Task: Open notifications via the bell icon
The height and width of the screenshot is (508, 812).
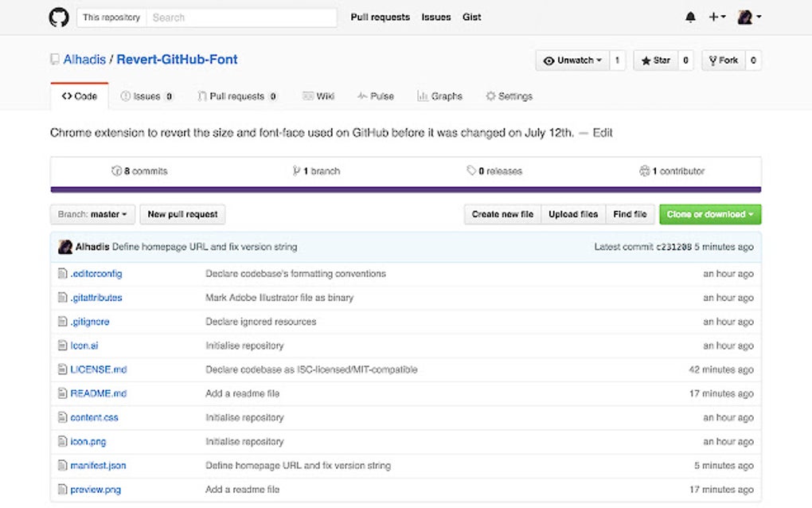Action: pos(690,17)
